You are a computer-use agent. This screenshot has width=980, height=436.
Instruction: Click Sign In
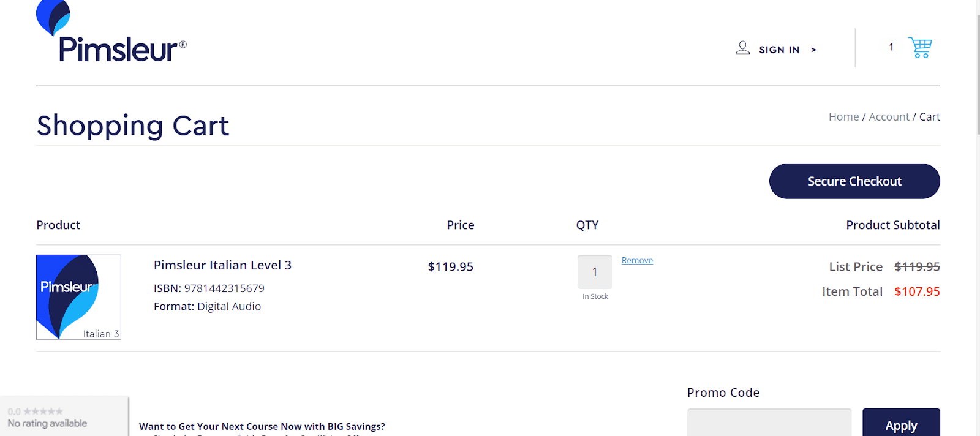[779, 50]
